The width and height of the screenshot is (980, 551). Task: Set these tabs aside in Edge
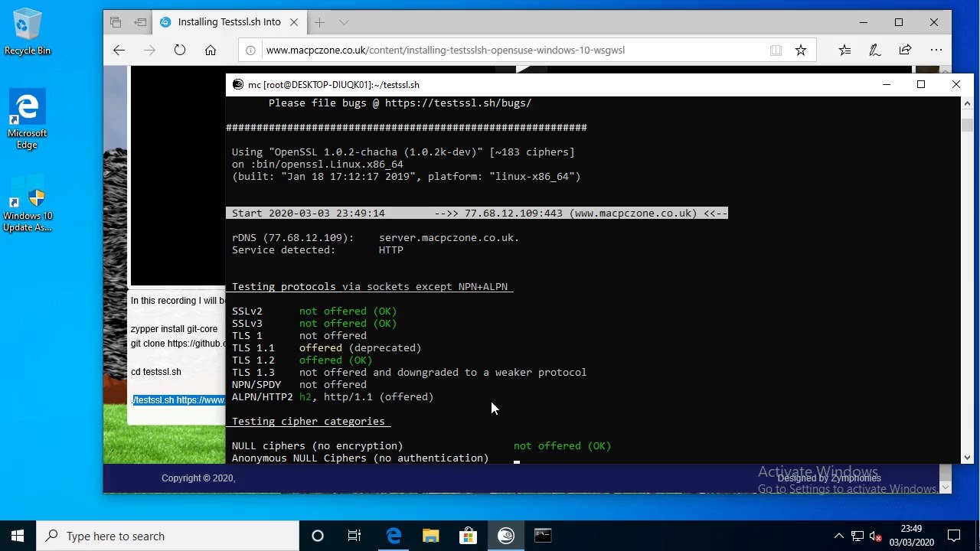(140, 22)
